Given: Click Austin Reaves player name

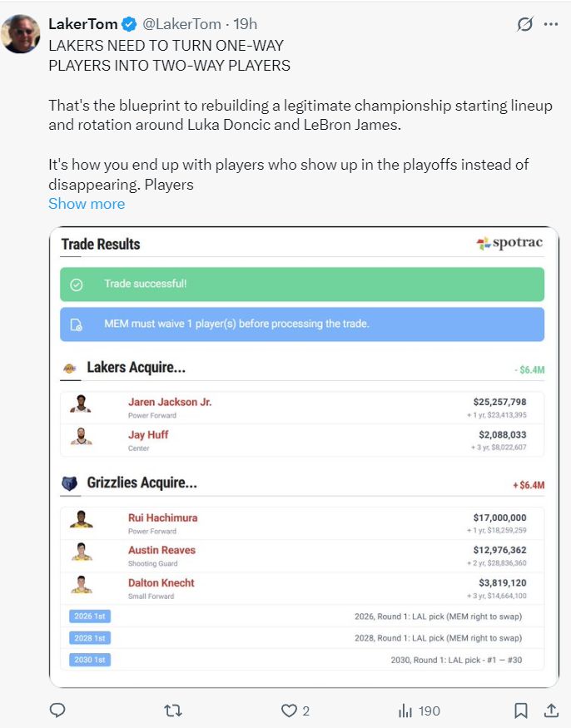Looking at the screenshot, I should tap(161, 550).
